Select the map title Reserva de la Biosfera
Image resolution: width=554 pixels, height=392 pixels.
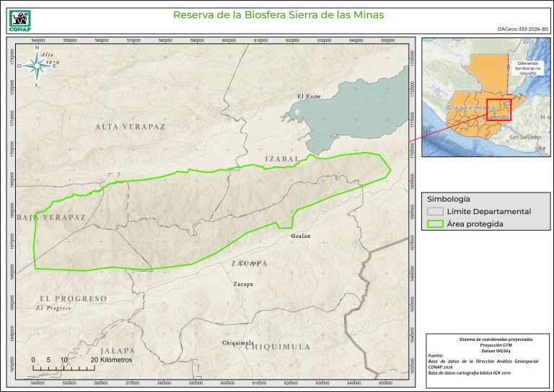[278, 14]
